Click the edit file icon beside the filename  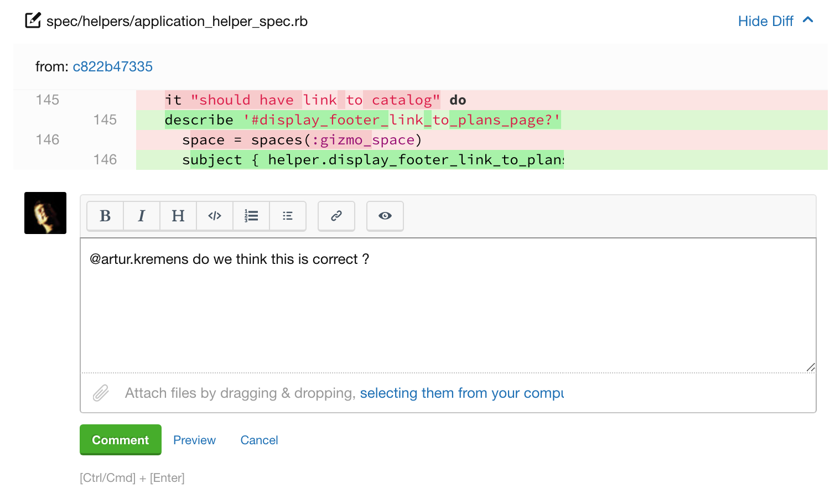click(33, 21)
